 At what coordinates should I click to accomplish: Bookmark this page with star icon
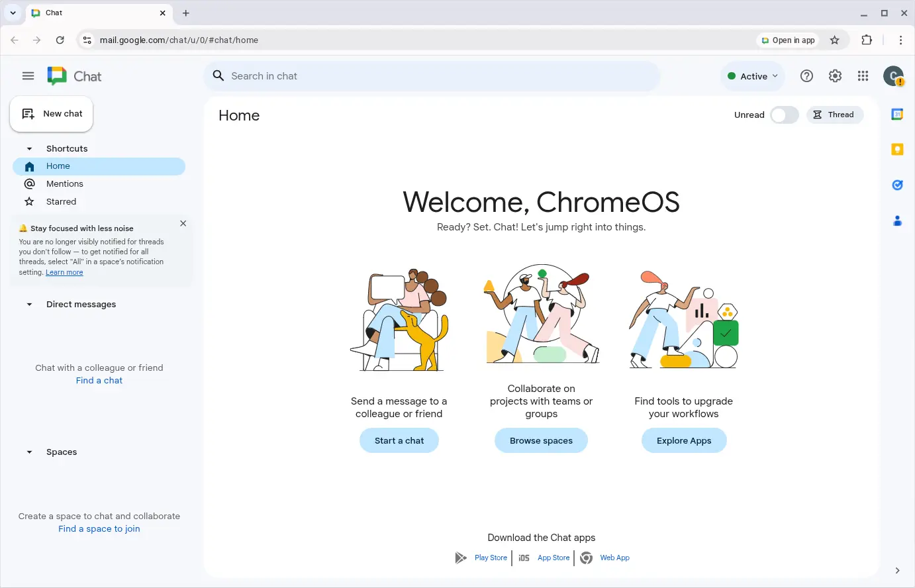click(x=834, y=40)
